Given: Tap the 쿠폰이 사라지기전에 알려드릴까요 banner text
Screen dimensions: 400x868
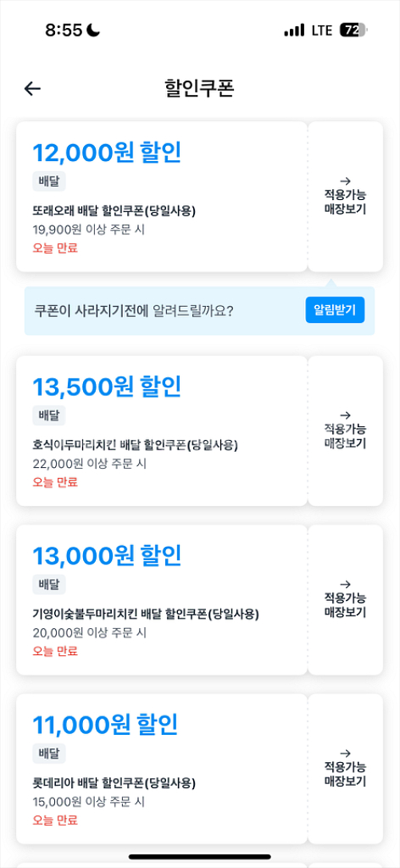Looking at the screenshot, I should click(x=134, y=310).
